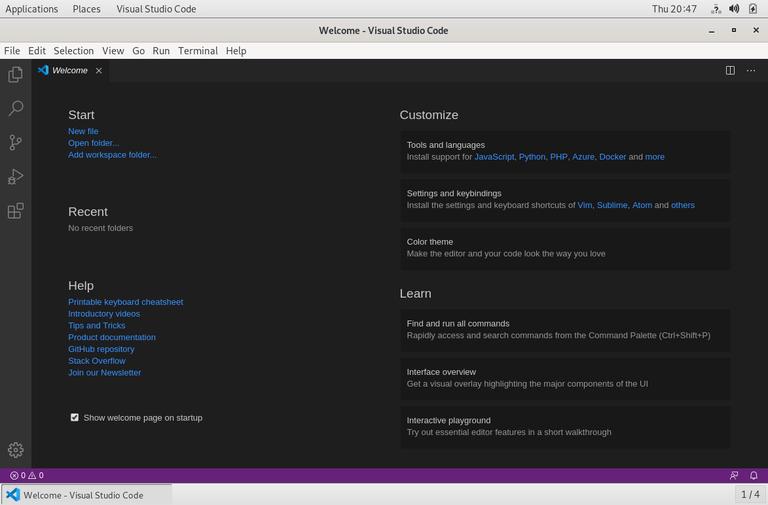
Task: Open the Printable keyboard cheatsheet link
Action: [x=125, y=302]
